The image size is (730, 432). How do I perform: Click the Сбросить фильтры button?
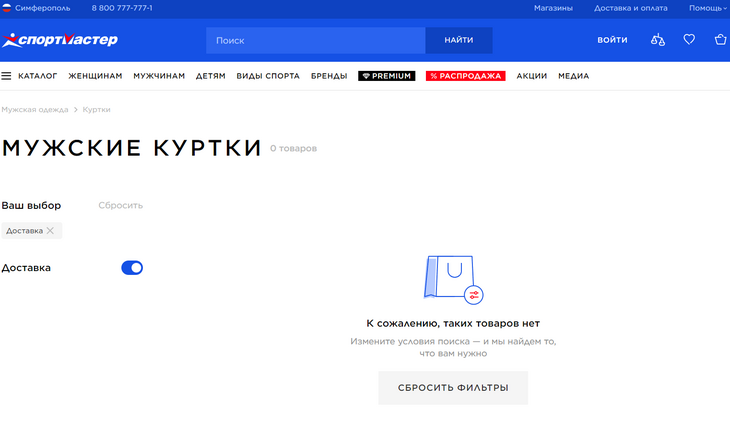[x=452, y=388]
